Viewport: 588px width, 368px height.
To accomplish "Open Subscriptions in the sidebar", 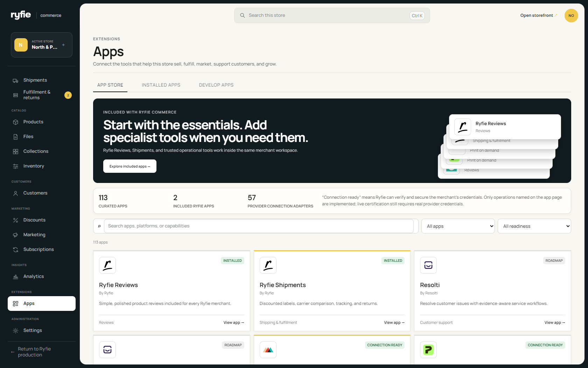I will [x=42, y=250].
